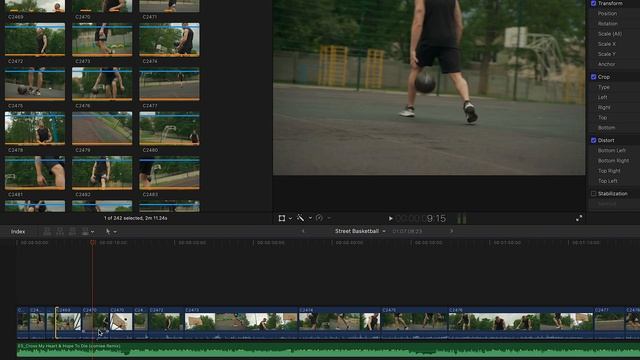This screenshot has height=360, width=640.
Task: Enable the Stabilization checkbox
Action: click(x=593, y=193)
